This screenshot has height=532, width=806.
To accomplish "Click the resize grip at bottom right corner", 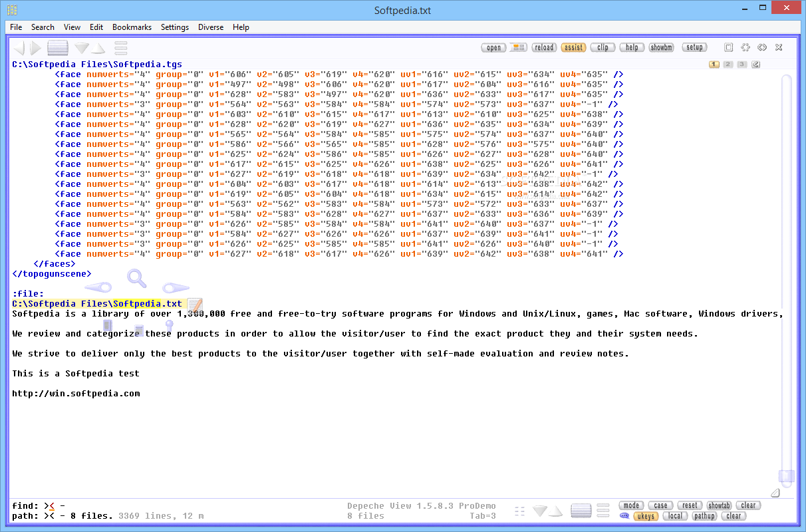I will tap(775, 493).
